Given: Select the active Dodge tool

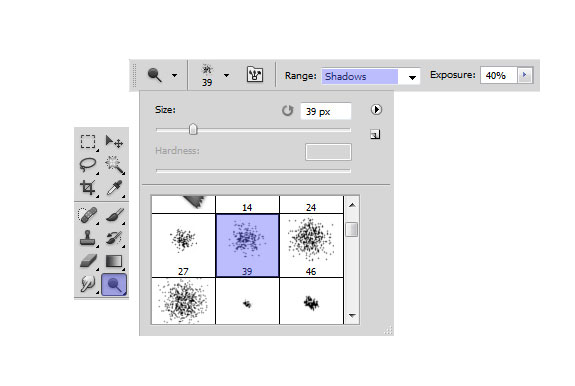Looking at the screenshot, I should tap(114, 284).
